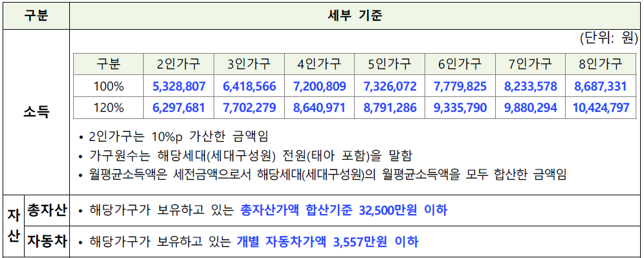
Task: Click the blue text 개별 자동차가액 3,557만원 이하
Action: tap(328, 242)
